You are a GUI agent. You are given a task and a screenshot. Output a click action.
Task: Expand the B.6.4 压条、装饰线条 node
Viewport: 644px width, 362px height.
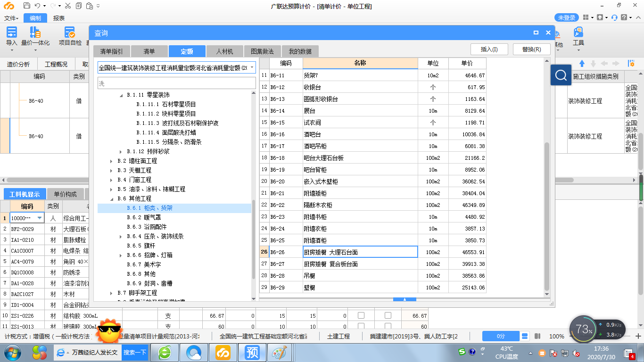point(121,236)
